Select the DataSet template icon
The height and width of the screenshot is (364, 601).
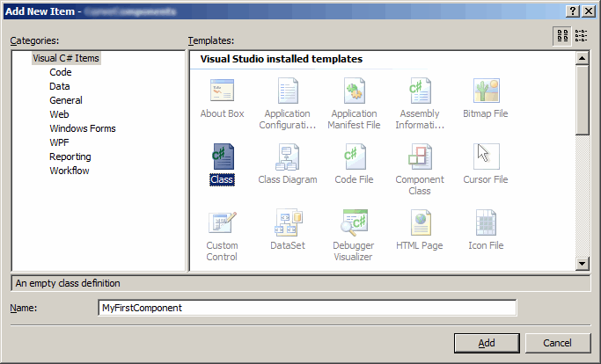[x=287, y=224]
